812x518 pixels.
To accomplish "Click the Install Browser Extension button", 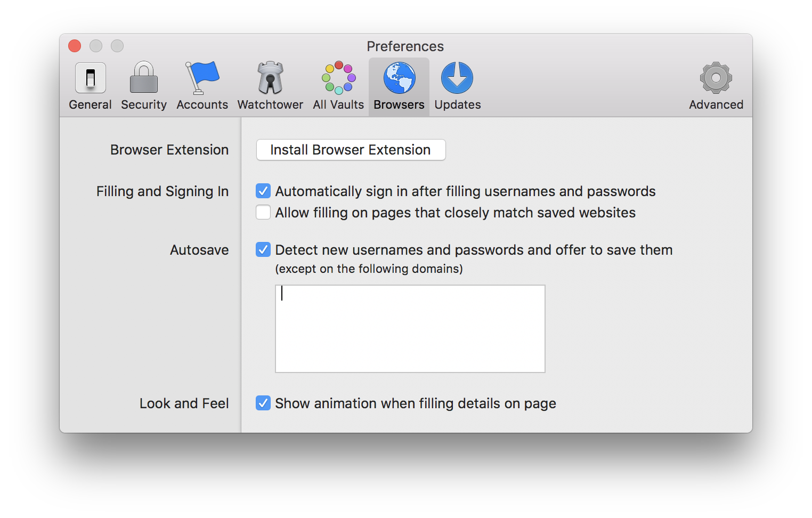I will 351,150.
